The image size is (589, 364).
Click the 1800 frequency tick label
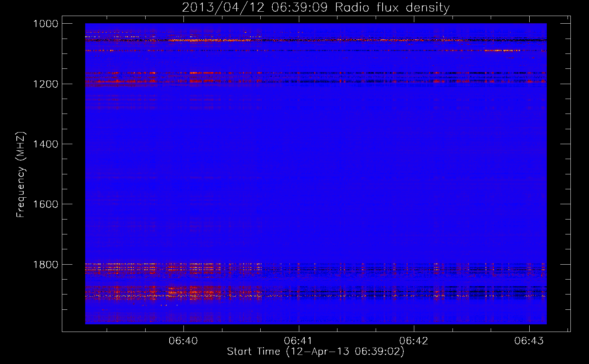pos(46,265)
